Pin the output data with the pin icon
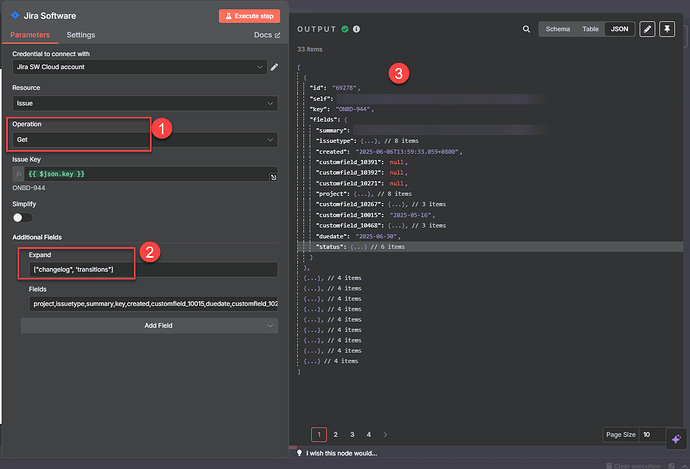690x469 pixels. click(x=667, y=29)
